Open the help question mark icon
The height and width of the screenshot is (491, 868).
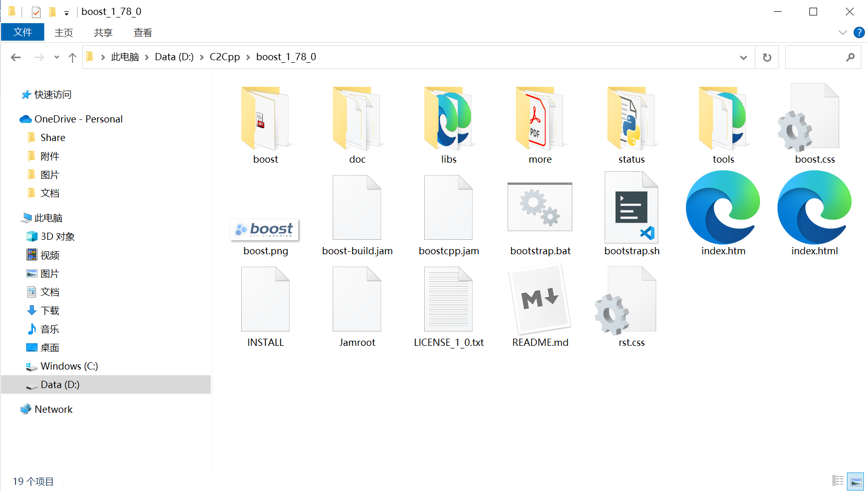click(x=859, y=32)
